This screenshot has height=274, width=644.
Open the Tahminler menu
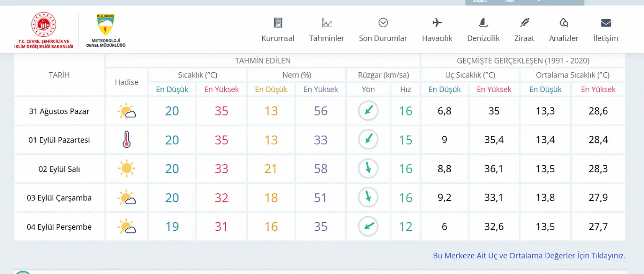click(327, 38)
